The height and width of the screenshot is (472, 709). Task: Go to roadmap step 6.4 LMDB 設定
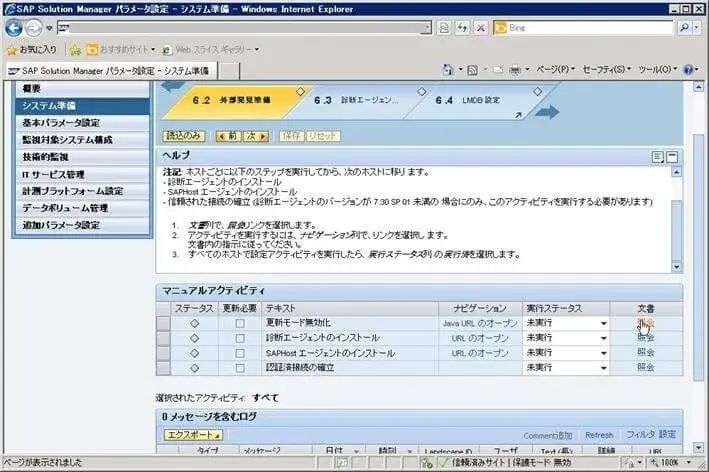(x=468, y=100)
